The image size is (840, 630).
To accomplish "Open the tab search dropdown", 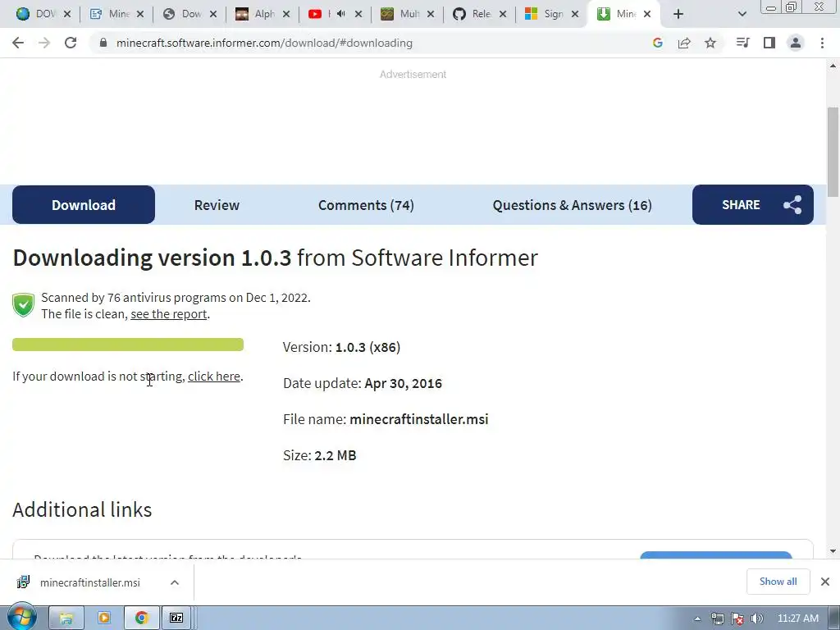I will pyautogui.click(x=742, y=14).
